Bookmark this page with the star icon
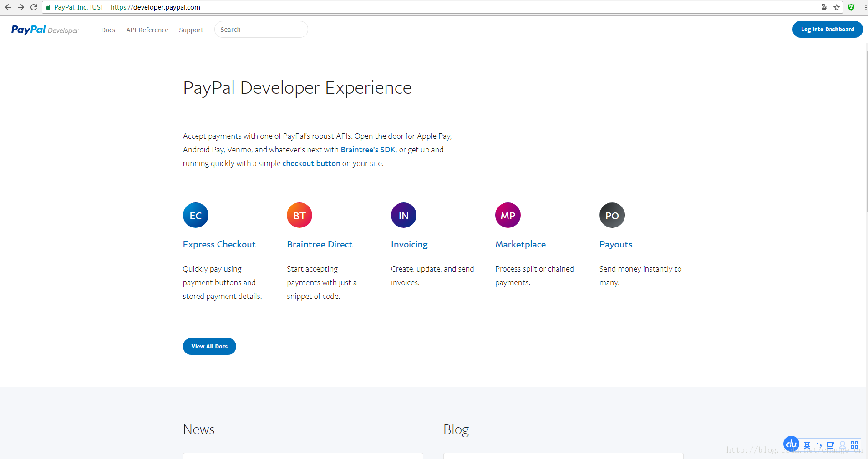 pyautogui.click(x=837, y=7)
